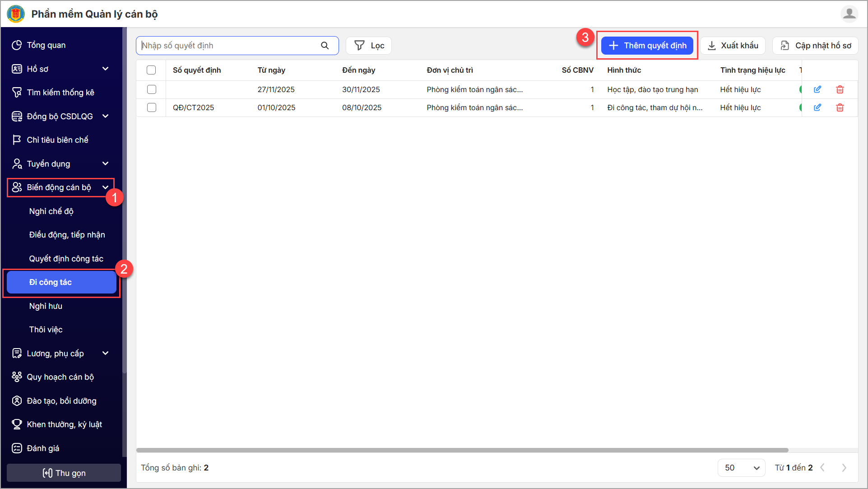Viewport: 868px width, 489px height.
Task: Click the edit pencil icon for QĐ/CT2025 row
Action: (x=817, y=107)
